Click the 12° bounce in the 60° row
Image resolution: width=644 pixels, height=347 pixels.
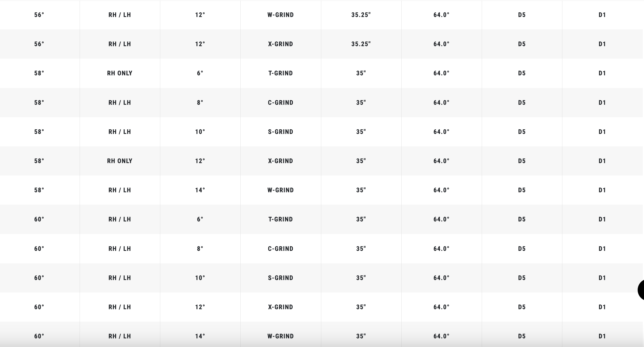click(200, 307)
